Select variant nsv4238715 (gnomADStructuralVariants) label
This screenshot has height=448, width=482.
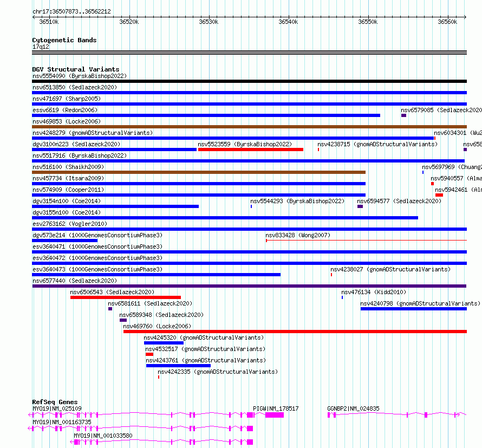pos(377,144)
